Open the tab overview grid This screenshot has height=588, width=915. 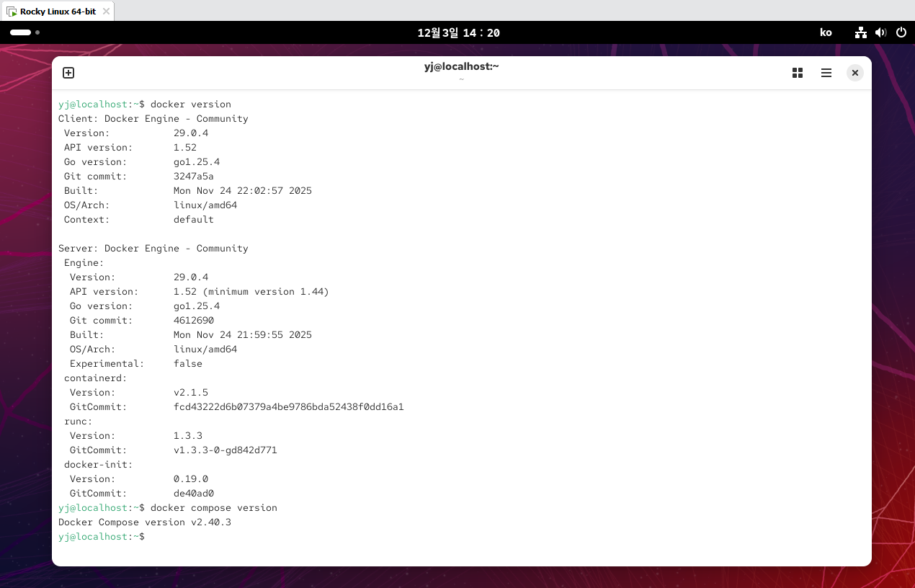[x=798, y=73]
